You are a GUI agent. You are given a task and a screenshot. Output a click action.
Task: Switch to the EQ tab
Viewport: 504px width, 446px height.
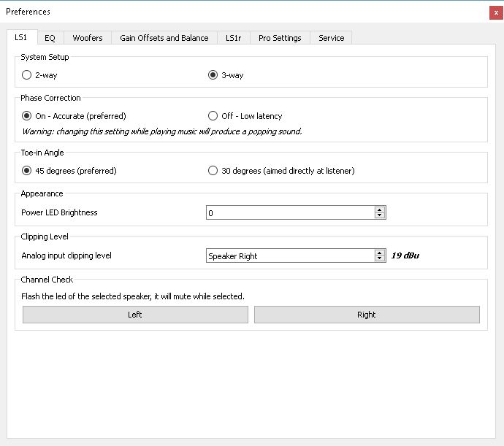coord(50,38)
